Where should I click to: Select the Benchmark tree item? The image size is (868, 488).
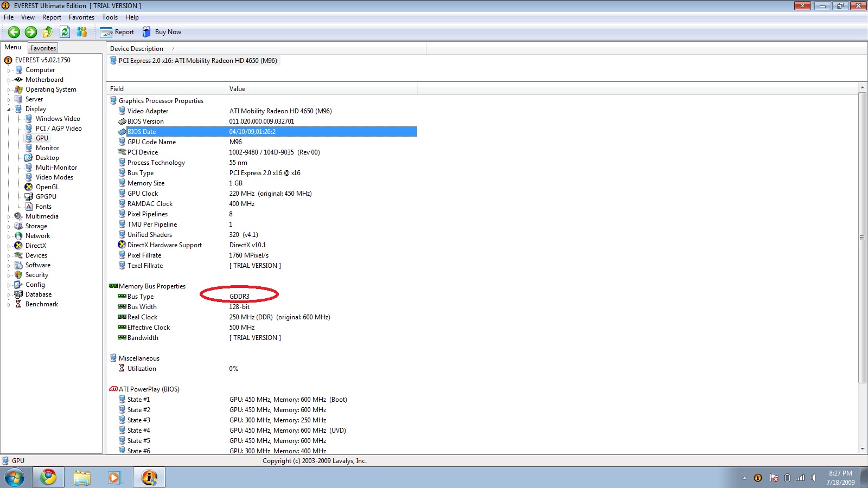[42, 304]
